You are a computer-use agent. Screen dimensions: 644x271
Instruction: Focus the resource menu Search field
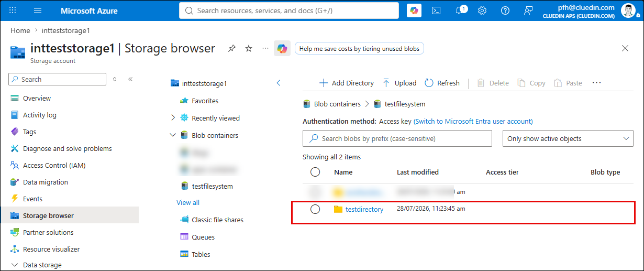58,79
